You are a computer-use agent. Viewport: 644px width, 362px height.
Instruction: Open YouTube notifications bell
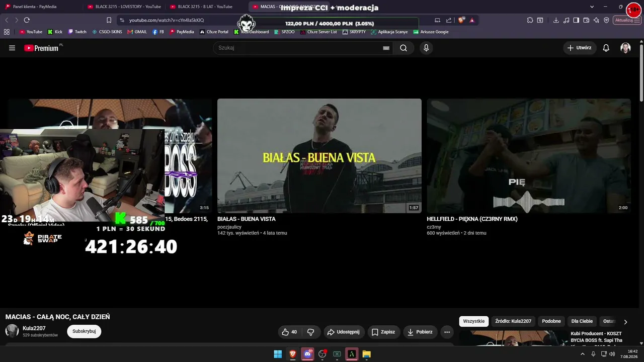[606, 48]
